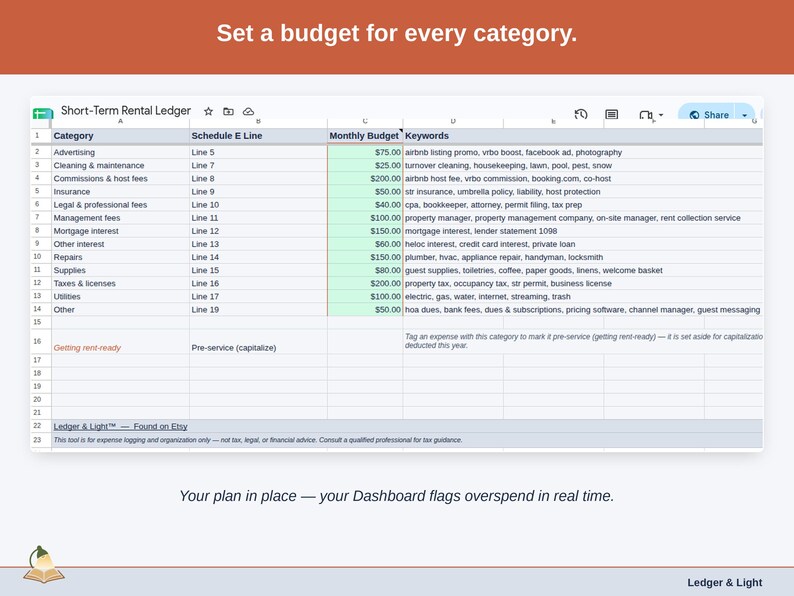Select the Commissions & host fees cell
Viewport: 794px width, 596px height.
121,179
